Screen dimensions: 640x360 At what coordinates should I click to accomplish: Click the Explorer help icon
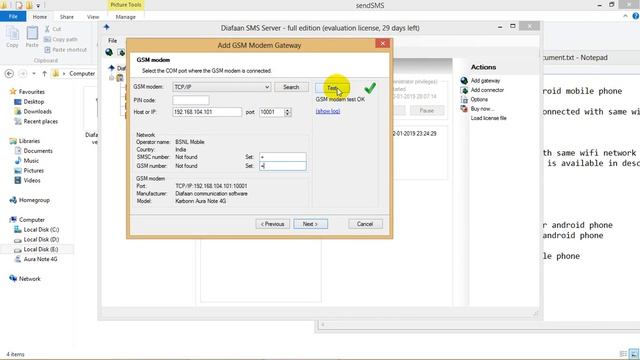click(636, 16)
